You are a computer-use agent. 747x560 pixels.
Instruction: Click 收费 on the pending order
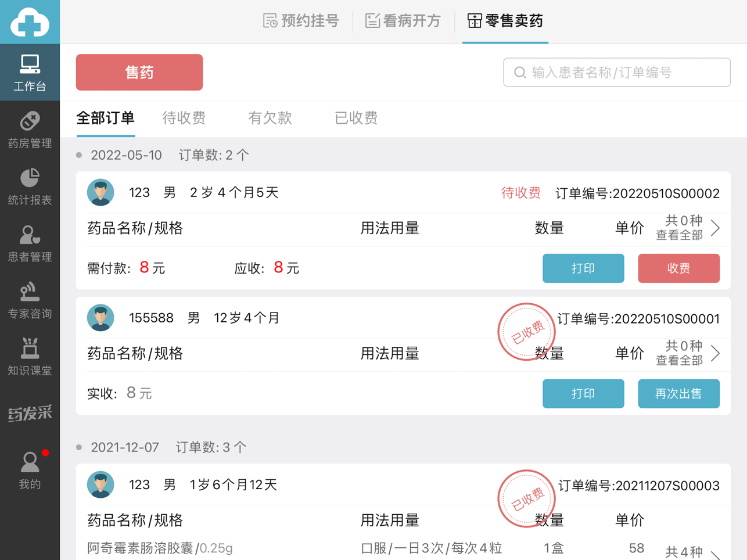(x=678, y=268)
